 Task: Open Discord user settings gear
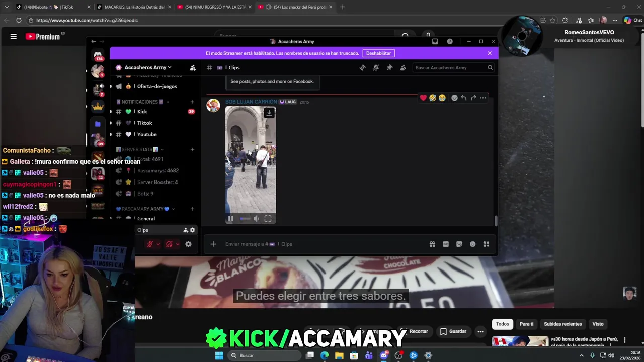188,244
